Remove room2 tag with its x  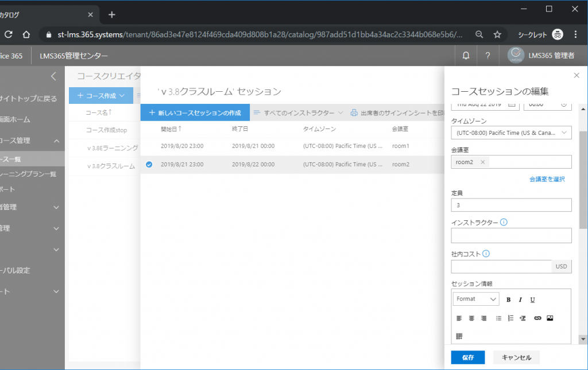482,162
